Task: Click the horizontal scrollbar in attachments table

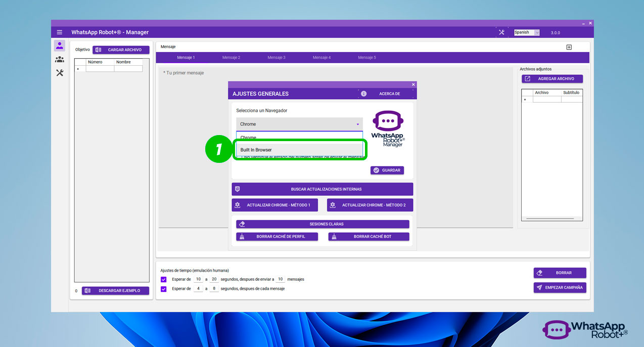Action: click(x=550, y=219)
